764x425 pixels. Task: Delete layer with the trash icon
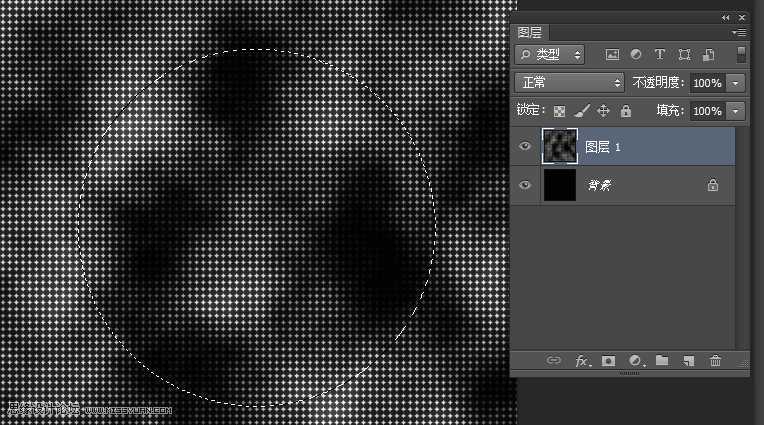[x=715, y=361]
